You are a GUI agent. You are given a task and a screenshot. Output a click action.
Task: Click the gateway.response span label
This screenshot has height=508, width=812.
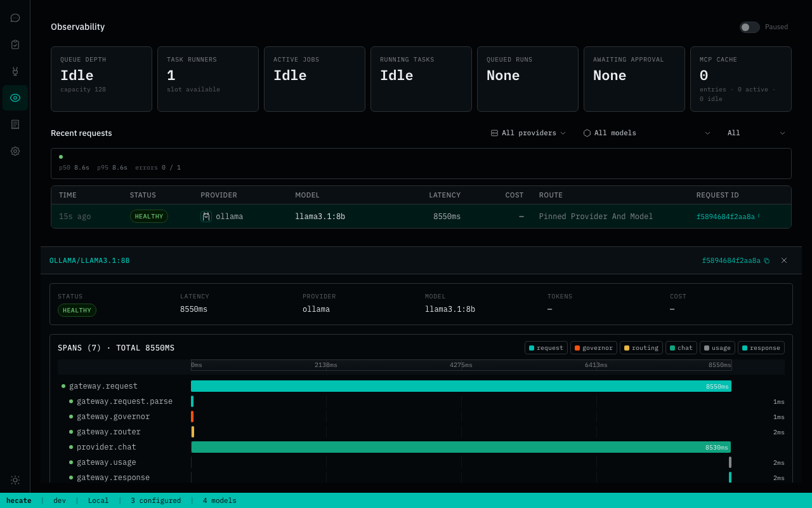(x=114, y=478)
